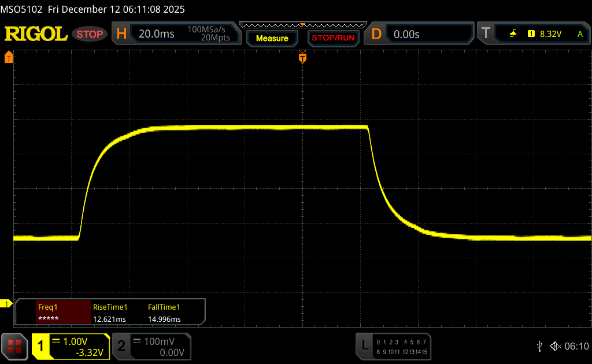Viewport: 592px width, 364px height.
Task: Click the USB connection status icon
Action: [x=540, y=346]
